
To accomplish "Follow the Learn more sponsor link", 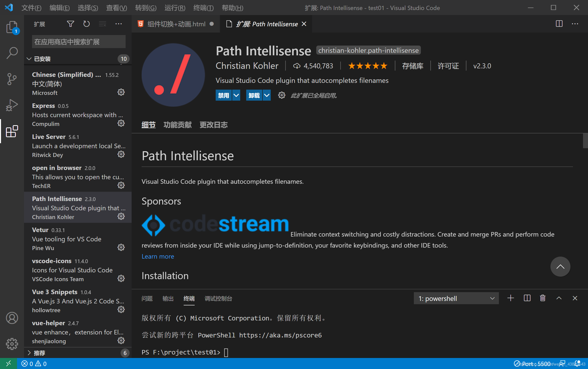I will pyautogui.click(x=158, y=256).
